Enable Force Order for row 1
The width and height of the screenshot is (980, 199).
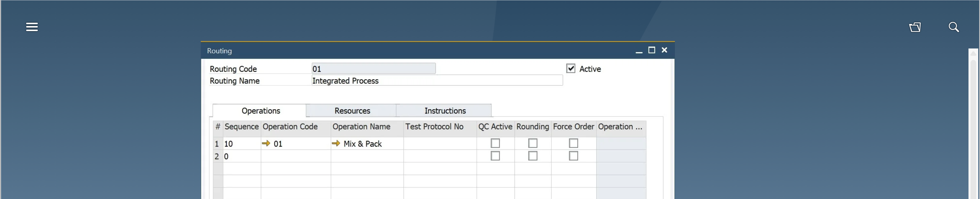[x=573, y=143]
